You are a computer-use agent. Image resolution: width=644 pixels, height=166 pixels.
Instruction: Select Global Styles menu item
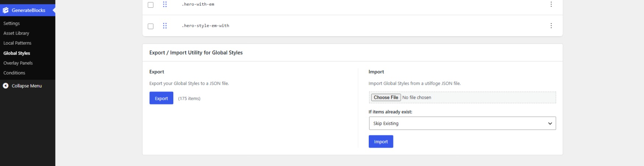pos(17,53)
